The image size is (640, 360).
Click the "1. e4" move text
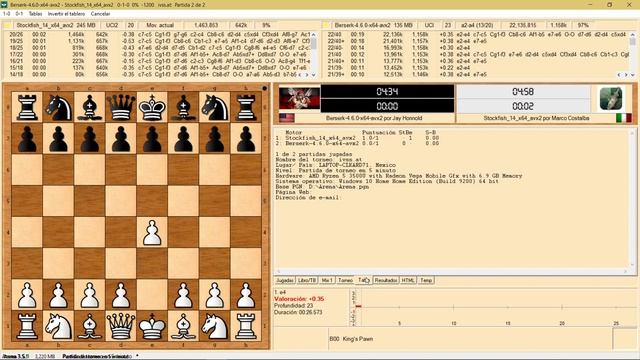280,292
